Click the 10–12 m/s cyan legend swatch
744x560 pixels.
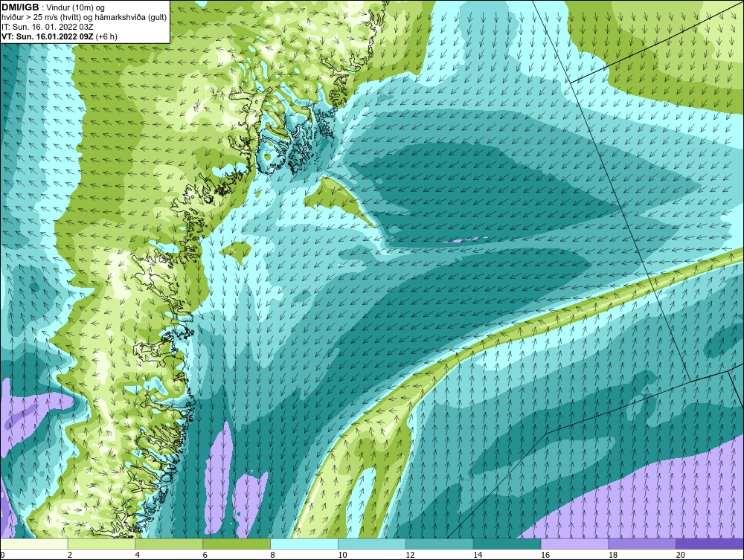click(x=372, y=544)
